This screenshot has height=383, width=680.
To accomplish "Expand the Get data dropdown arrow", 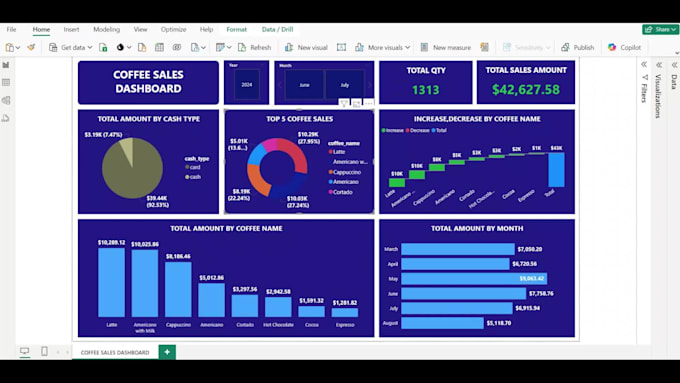I will (x=90, y=48).
